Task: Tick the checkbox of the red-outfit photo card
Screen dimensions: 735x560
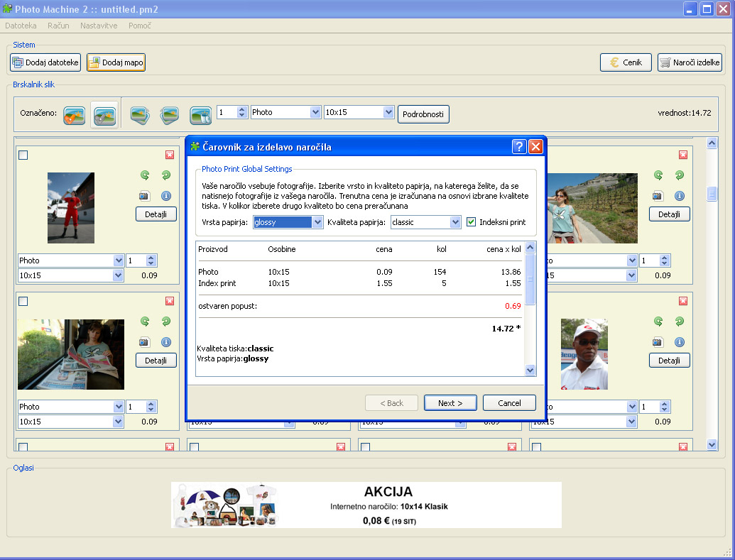Action: point(23,155)
